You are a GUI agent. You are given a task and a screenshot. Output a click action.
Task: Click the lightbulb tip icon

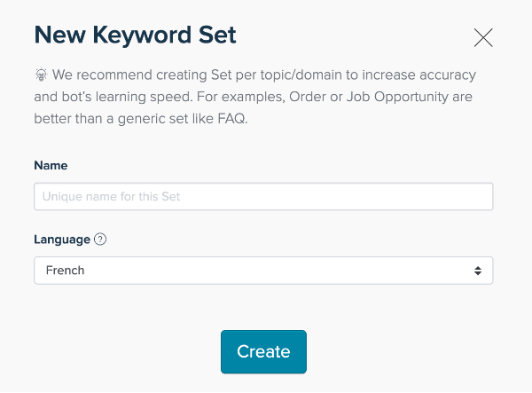point(41,74)
